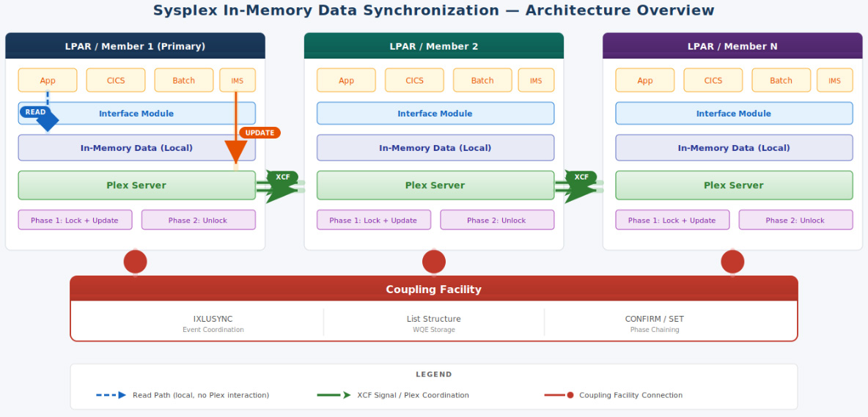The height and width of the screenshot is (417, 868).
Task: Click Phase 2: Unlock in Member 2
Action: [497, 220]
